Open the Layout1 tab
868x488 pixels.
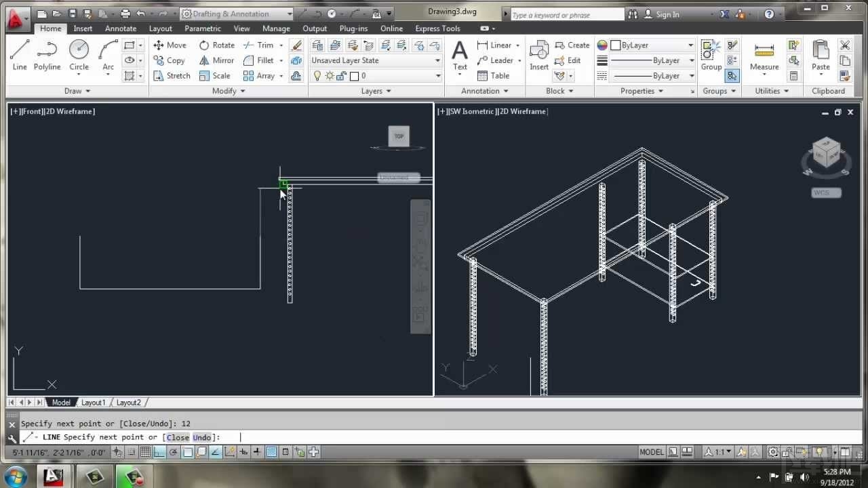(94, 402)
